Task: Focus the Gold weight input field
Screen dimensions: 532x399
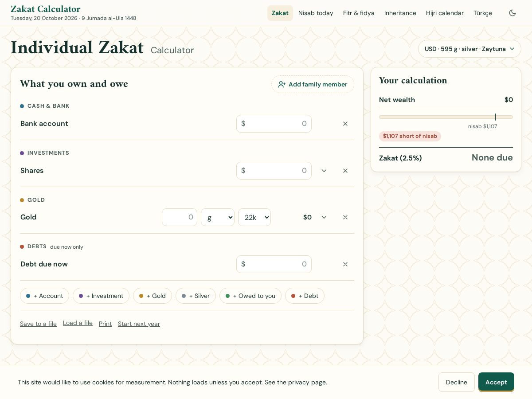Action: pos(180,217)
